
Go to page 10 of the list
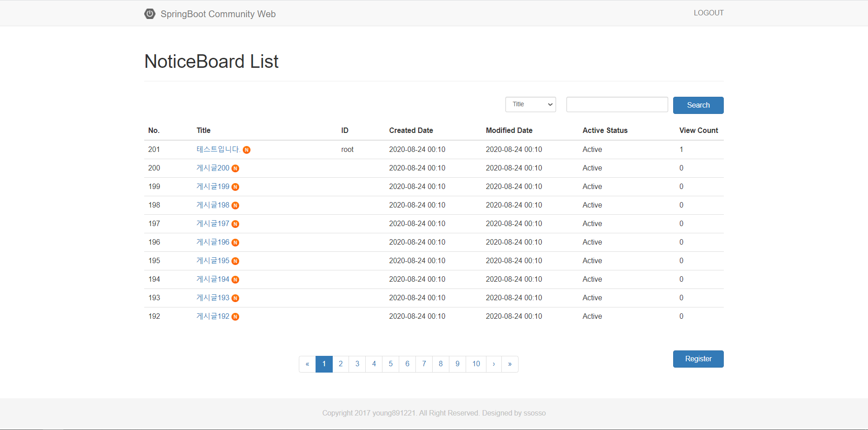tap(476, 364)
